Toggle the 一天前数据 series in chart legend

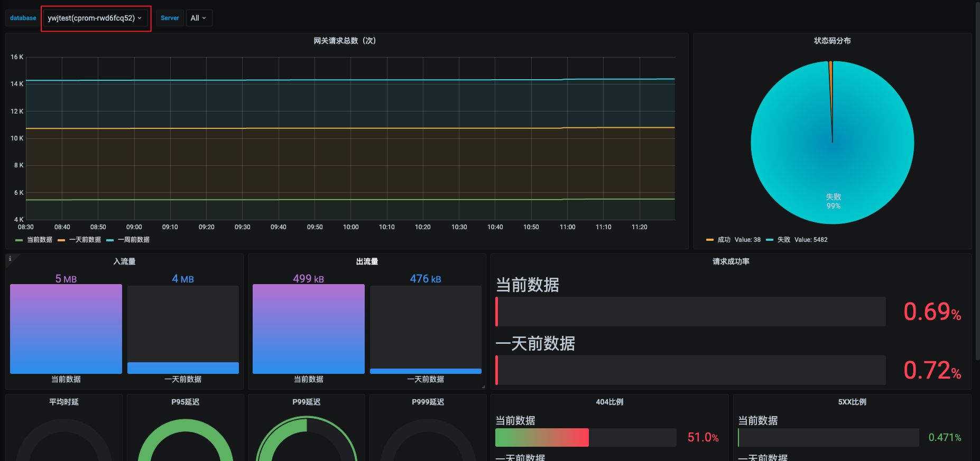pyautogui.click(x=85, y=240)
